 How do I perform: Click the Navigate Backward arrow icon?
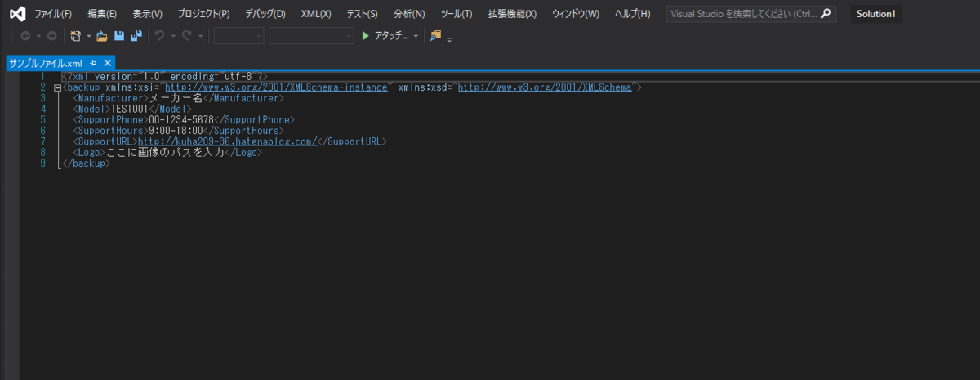25,36
